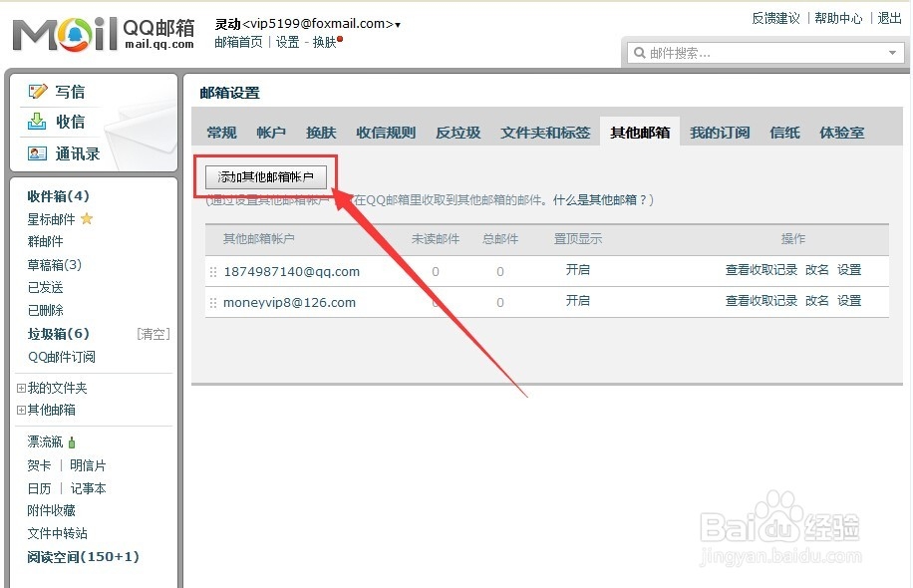Click the drag handle before 1874987140@qq.com
The image size is (913, 588).
[x=213, y=270]
